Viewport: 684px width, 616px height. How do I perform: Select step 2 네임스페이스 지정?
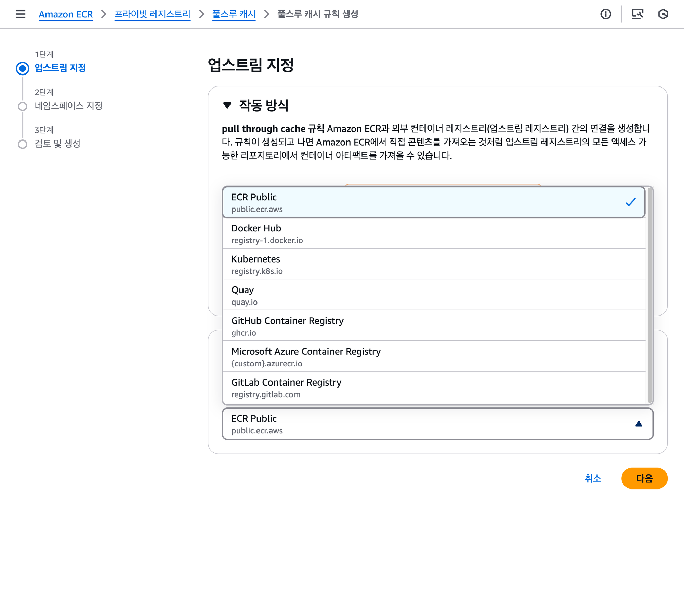pos(68,106)
